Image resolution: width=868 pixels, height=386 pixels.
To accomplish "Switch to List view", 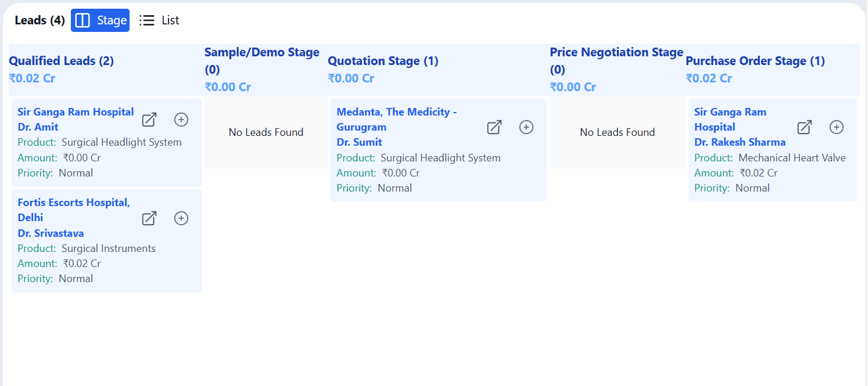I will [160, 20].
